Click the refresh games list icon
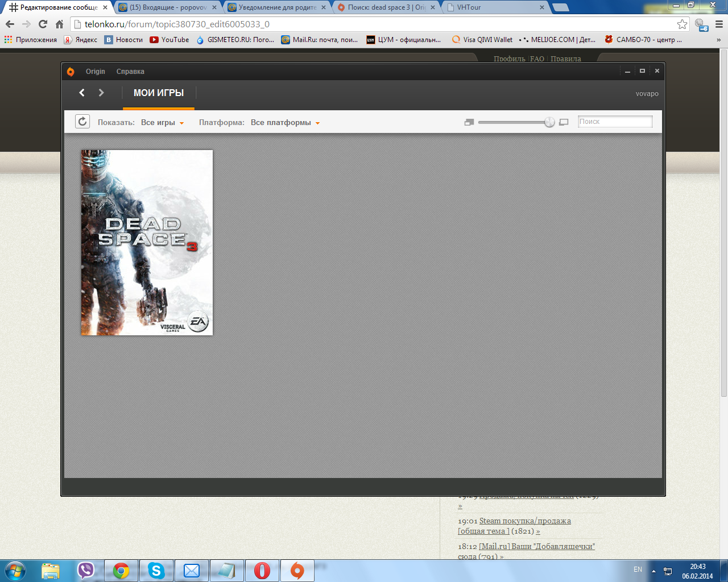 pos(82,122)
